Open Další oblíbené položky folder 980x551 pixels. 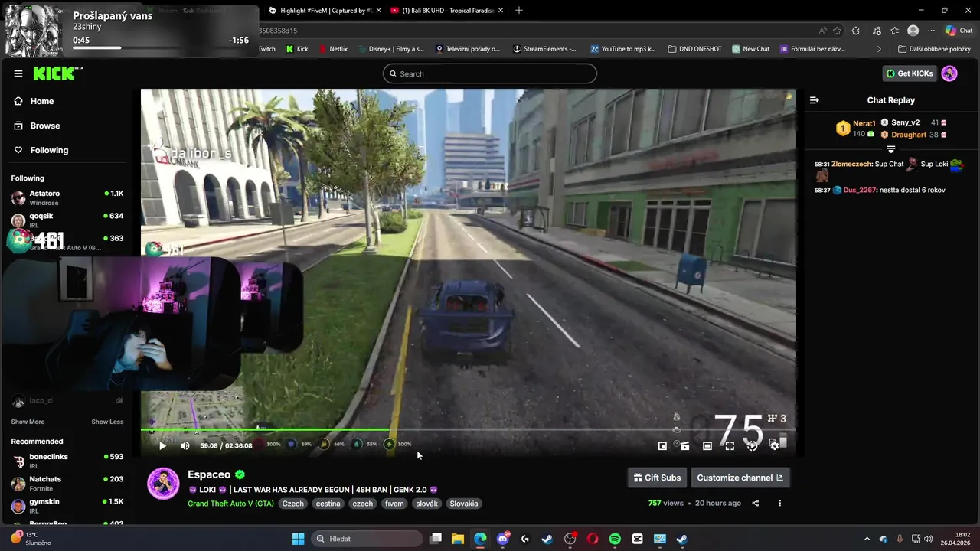(934, 49)
